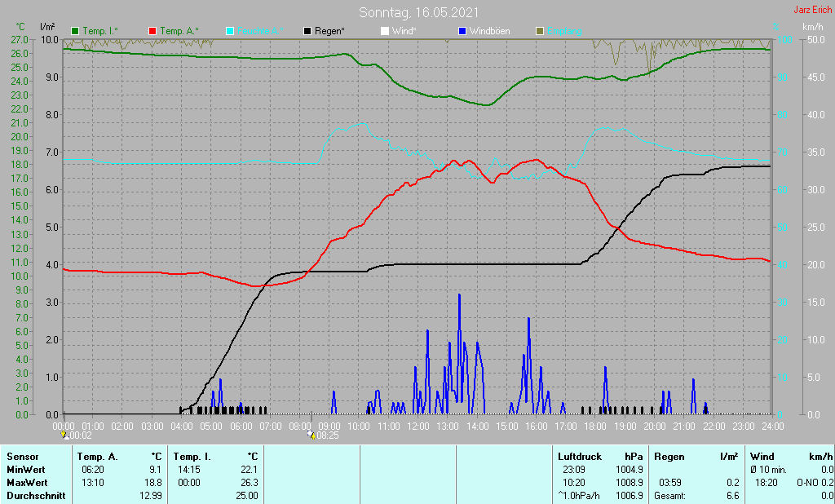This screenshot has width=835, height=504.
Task: Click the 50.0 wind axis label
Action: click(817, 39)
